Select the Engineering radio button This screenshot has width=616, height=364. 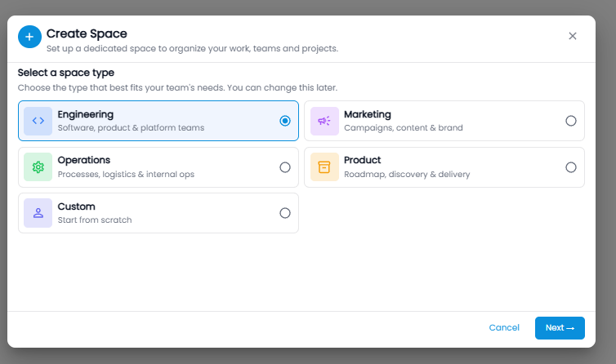pyautogui.click(x=285, y=121)
